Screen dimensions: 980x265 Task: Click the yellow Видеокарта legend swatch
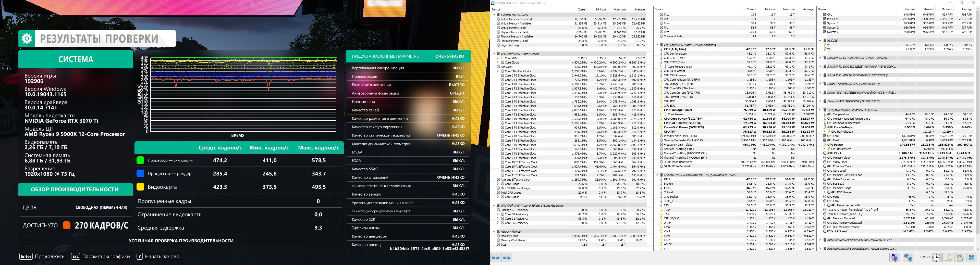(140, 187)
